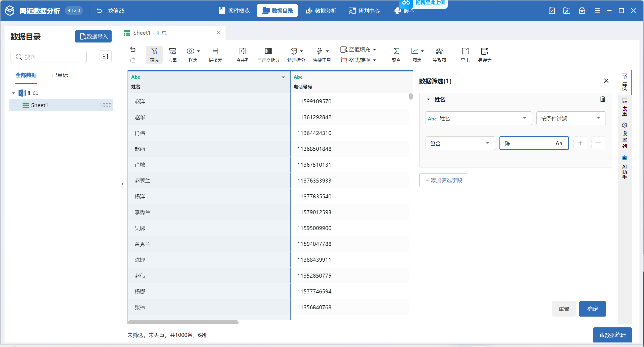Switch to the 已星标 tab
Viewport: 644px width, 347px height.
(60, 75)
